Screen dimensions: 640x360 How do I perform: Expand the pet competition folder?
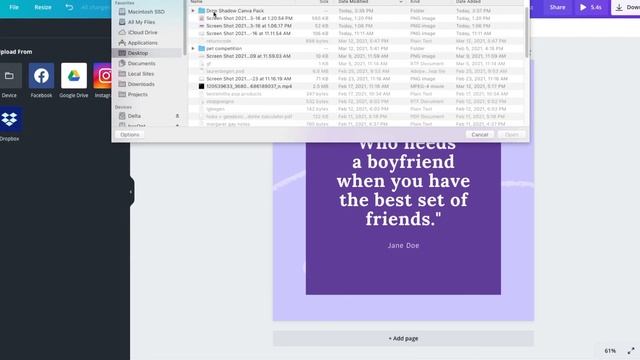[193, 48]
